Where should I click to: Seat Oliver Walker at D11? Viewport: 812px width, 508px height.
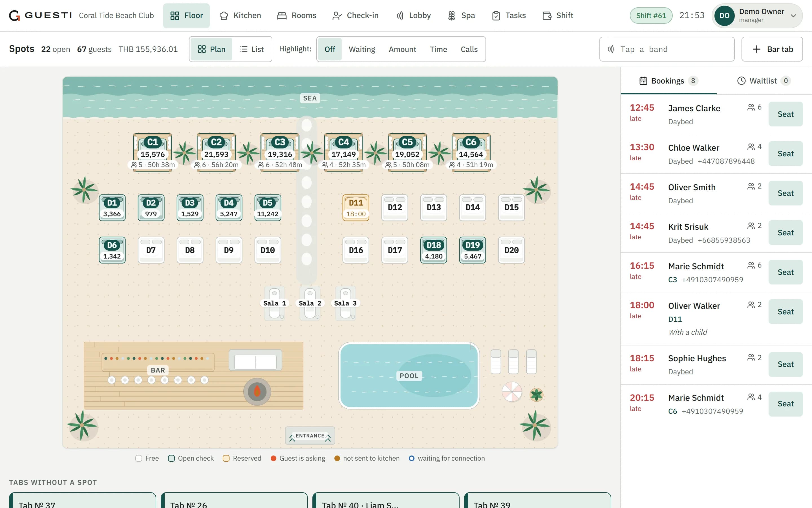tap(785, 312)
